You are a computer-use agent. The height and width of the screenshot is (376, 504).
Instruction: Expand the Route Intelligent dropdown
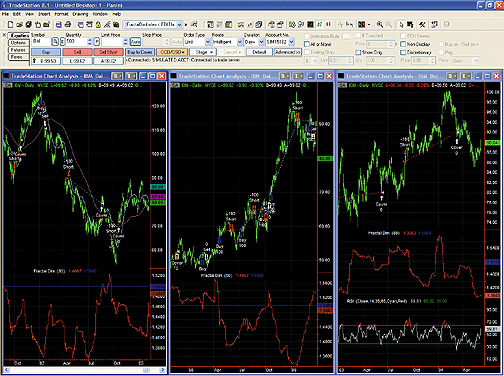tap(240, 42)
